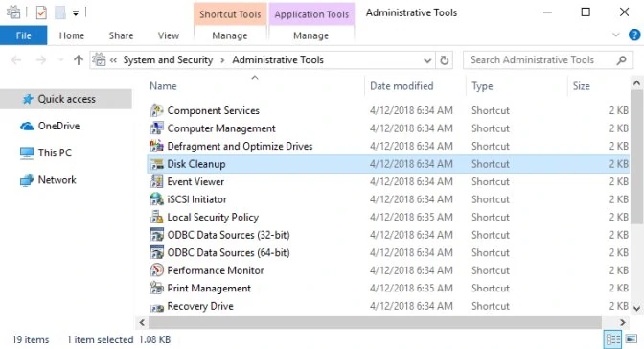Click System and Security breadcrumb

[x=168, y=60]
